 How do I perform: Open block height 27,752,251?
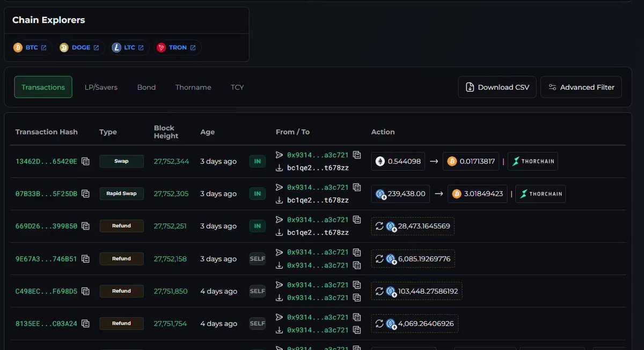click(x=170, y=226)
